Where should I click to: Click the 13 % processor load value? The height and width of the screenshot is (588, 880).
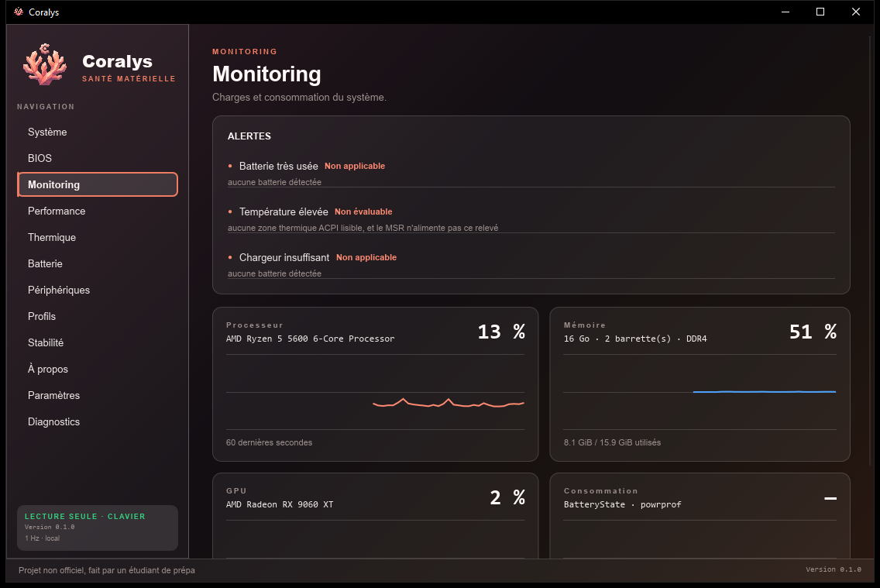pyautogui.click(x=501, y=332)
